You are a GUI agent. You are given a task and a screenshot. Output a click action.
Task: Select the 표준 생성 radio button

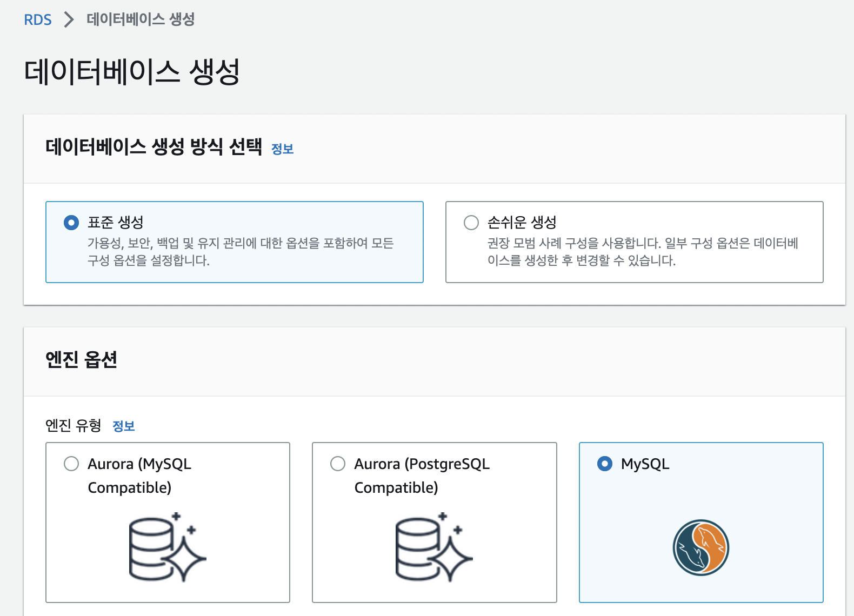point(71,222)
